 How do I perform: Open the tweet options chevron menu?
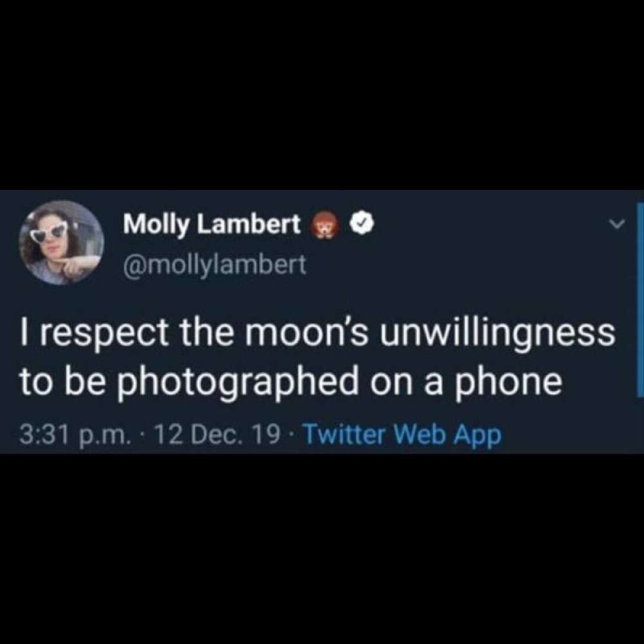pos(616,224)
